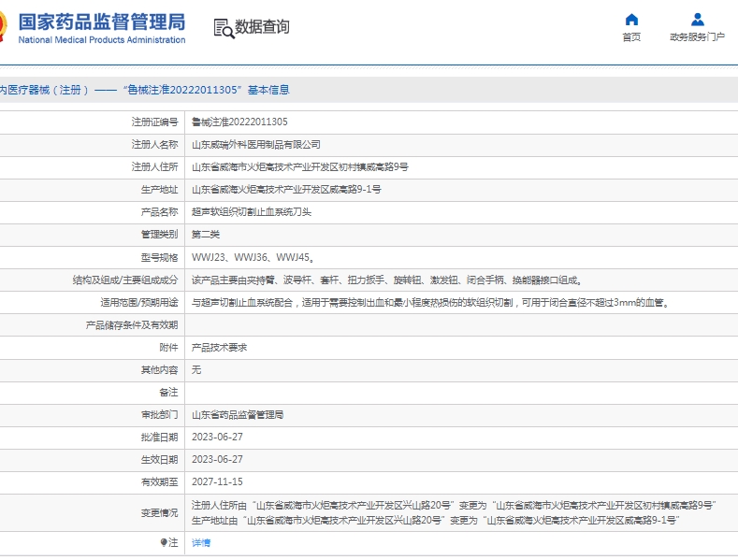Select the 变更情况 production address change line
Screen dimensions: 738x560
coord(435,521)
